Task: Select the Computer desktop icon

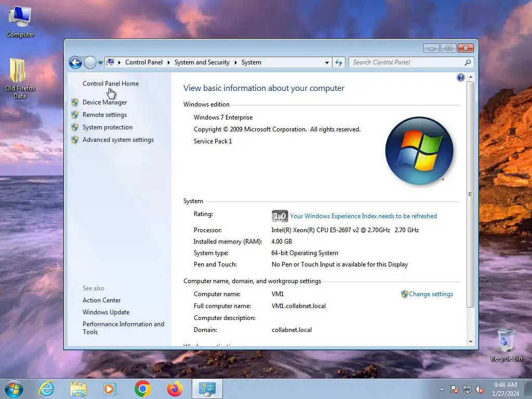Action: pos(20,22)
